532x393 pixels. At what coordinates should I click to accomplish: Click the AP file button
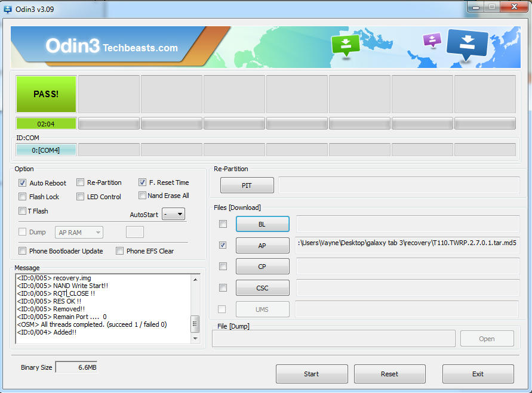click(263, 245)
